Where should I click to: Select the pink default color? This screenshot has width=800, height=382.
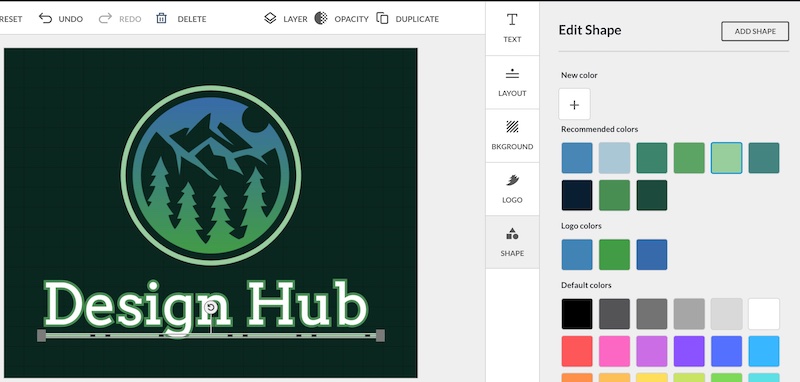tap(614, 351)
